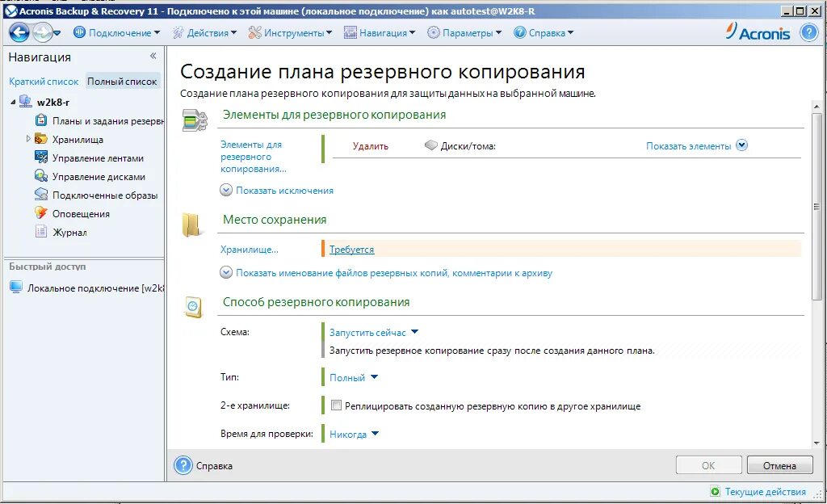Click the Справка help icon at bottom

pos(183,465)
